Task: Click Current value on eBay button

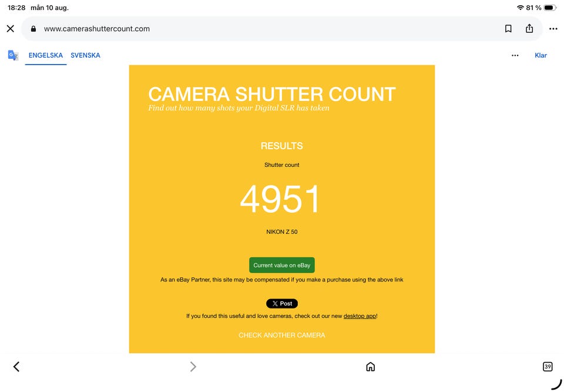Action: pos(281,265)
